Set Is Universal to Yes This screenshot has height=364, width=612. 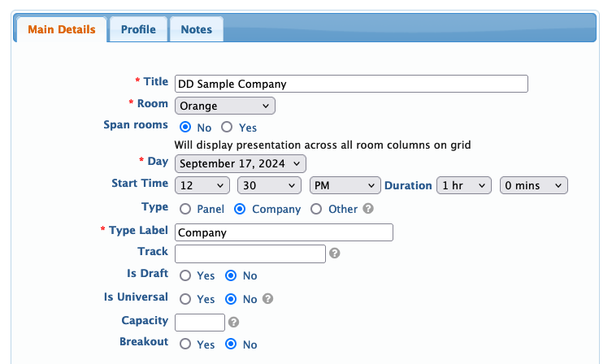tap(185, 299)
